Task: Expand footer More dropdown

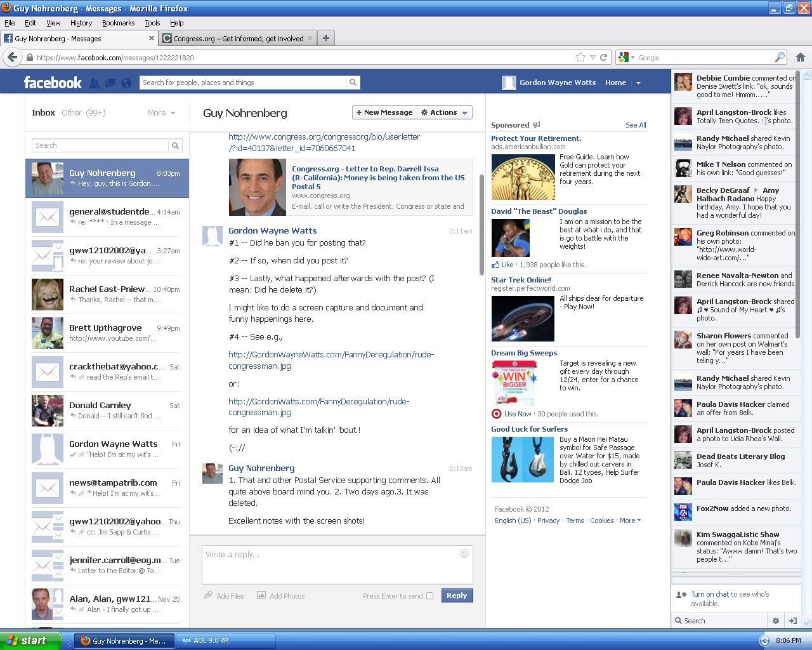Action: [630, 521]
